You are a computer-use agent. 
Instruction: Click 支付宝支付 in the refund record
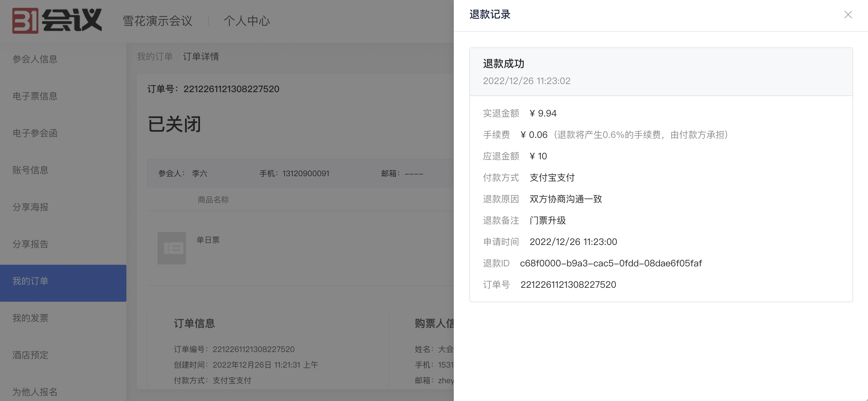tap(552, 178)
